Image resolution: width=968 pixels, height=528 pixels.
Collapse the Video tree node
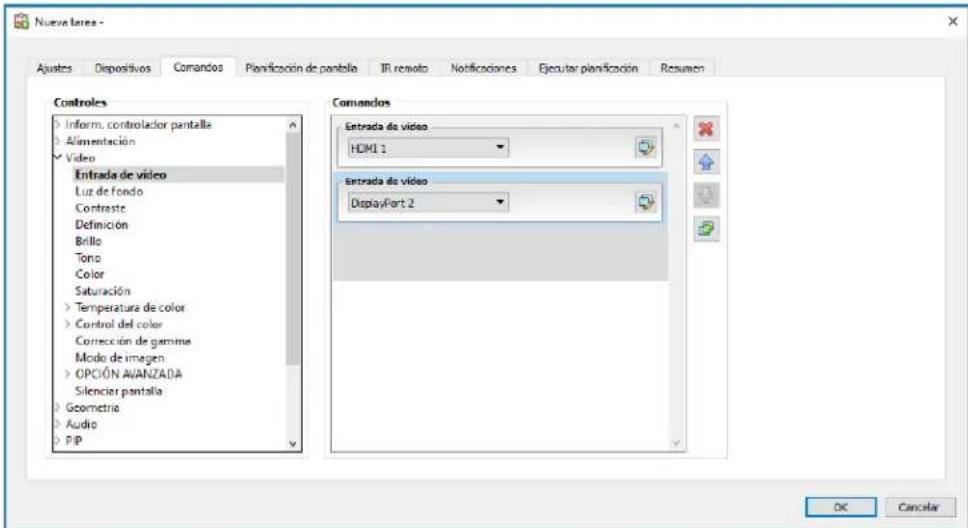click(57, 157)
